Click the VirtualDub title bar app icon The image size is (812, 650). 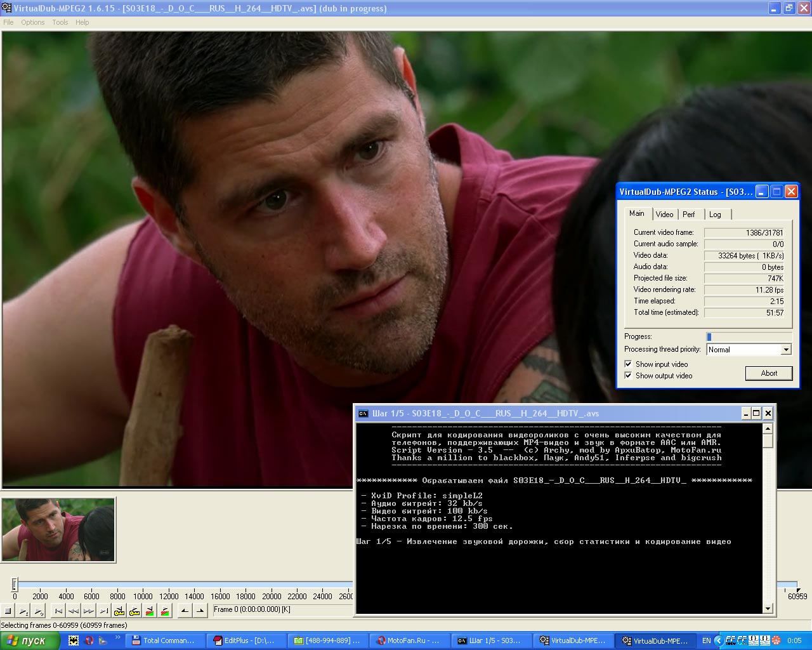7,8
